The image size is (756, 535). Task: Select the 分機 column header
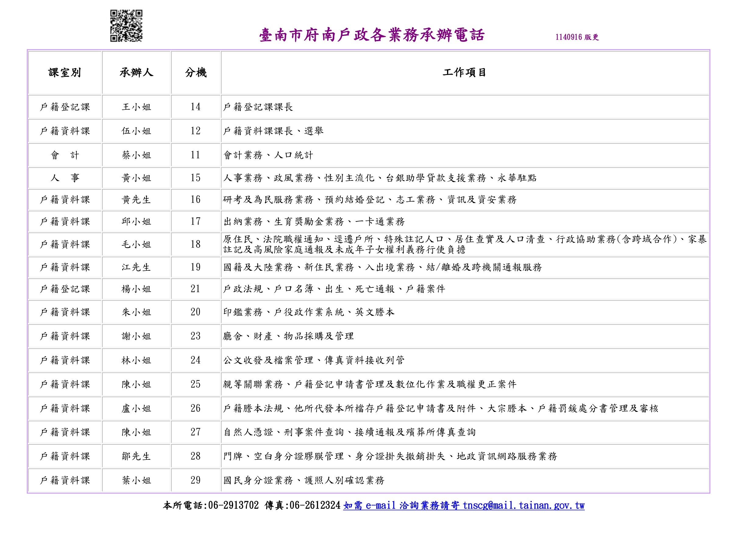click(x=196, y=73)
